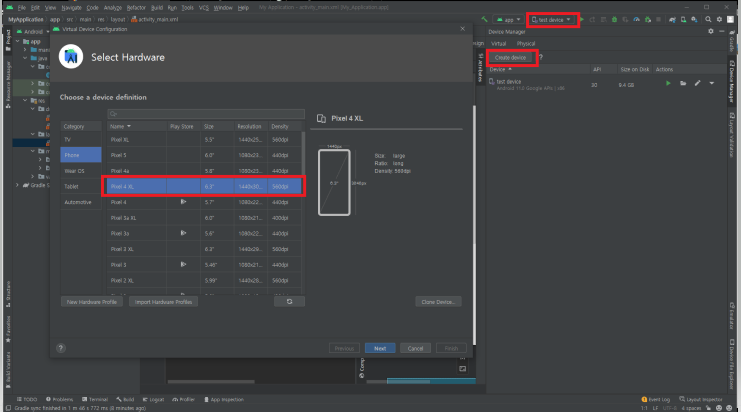Edit test device with pencil icon

coord(698,83)
